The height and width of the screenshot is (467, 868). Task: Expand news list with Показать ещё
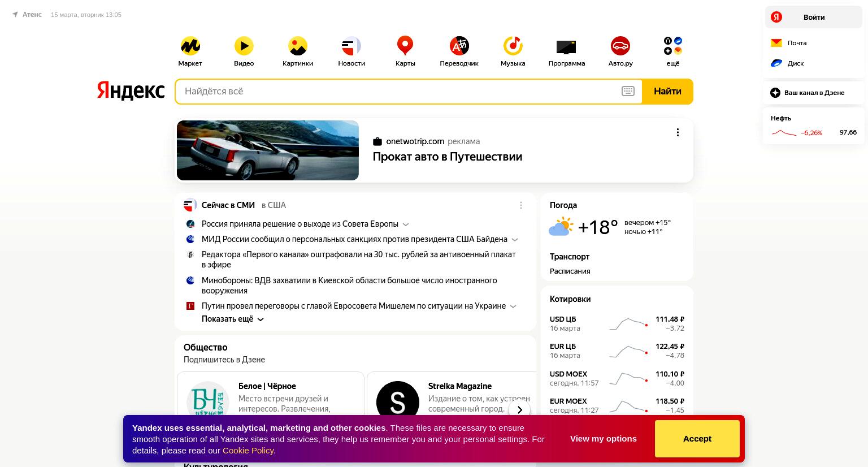233,319
